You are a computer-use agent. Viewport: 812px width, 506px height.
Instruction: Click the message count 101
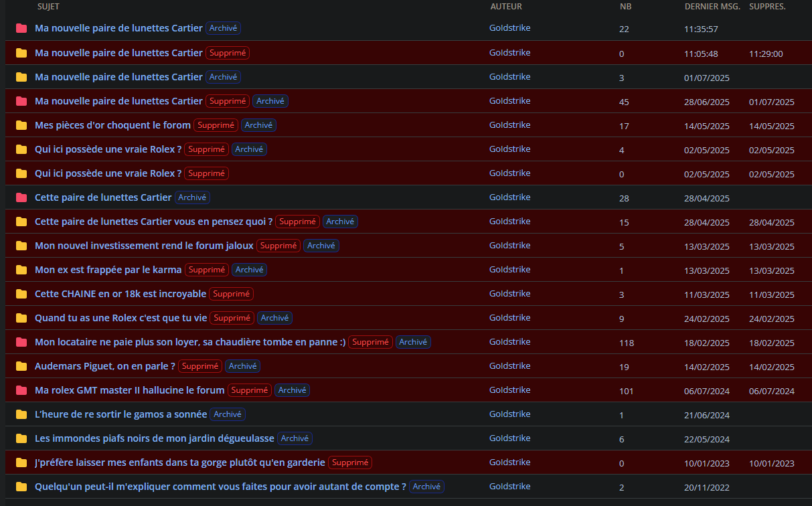click(627, 391)
